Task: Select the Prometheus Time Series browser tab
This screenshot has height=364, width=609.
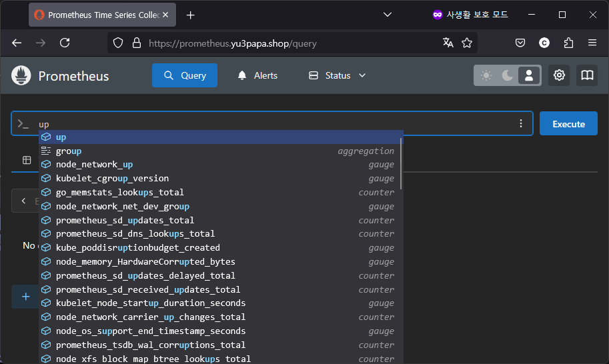Action: coord(102,15)
